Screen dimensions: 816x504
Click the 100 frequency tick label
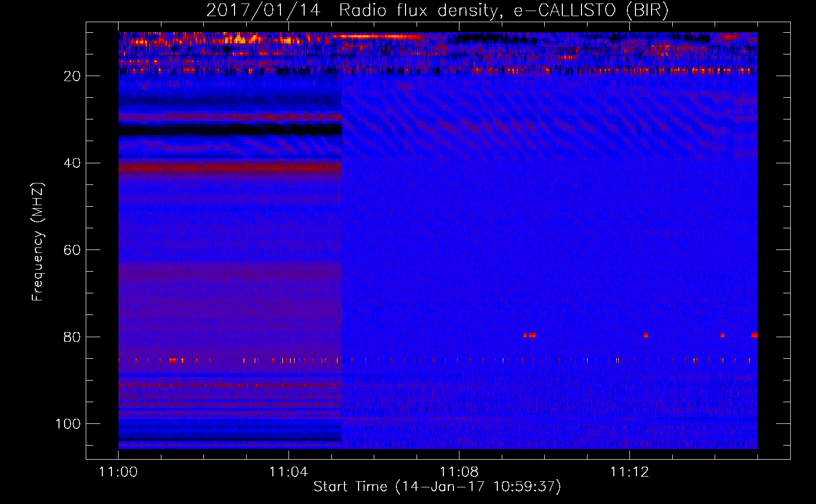point(68,424)
